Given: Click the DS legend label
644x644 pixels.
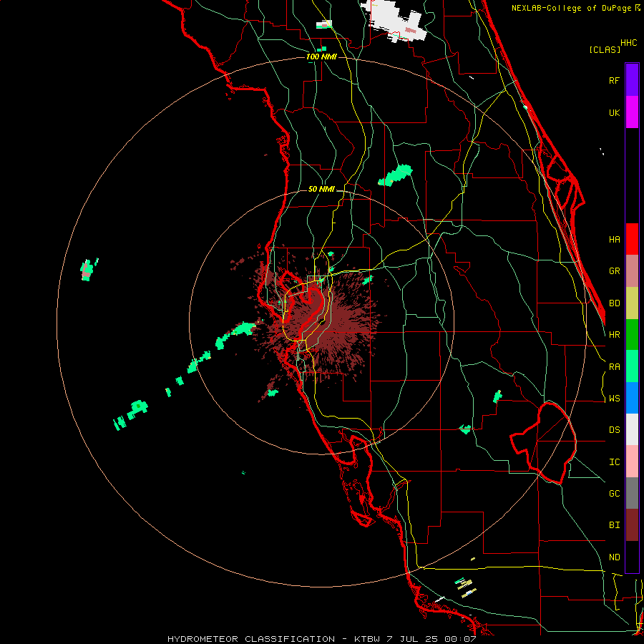Looking at the screenshot, I should click(614, 430).
